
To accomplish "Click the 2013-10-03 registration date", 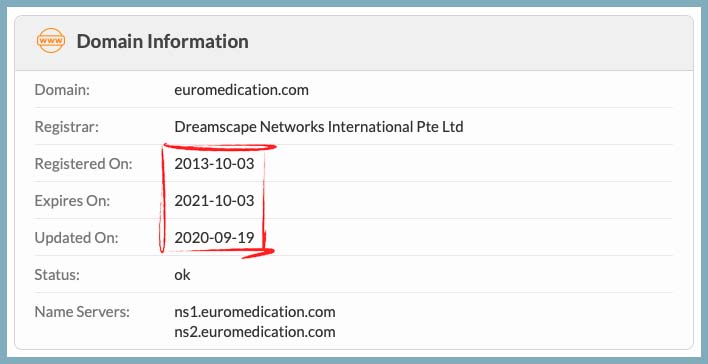I will (x=214, y=164).
